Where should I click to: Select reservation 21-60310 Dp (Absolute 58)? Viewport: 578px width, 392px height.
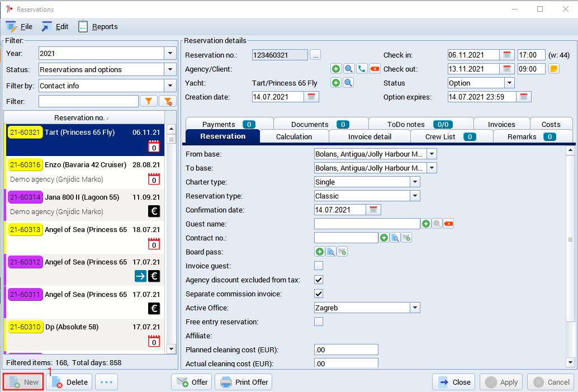(x=85, y=335)
